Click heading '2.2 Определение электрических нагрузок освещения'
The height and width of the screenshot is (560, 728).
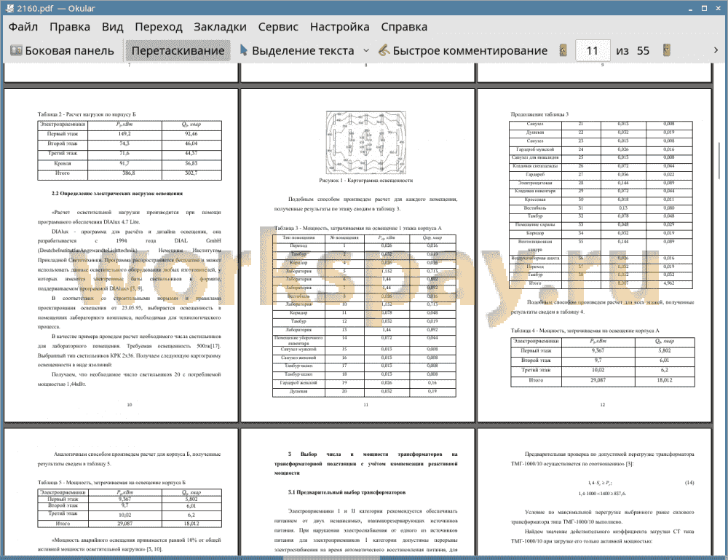(117, 193)
